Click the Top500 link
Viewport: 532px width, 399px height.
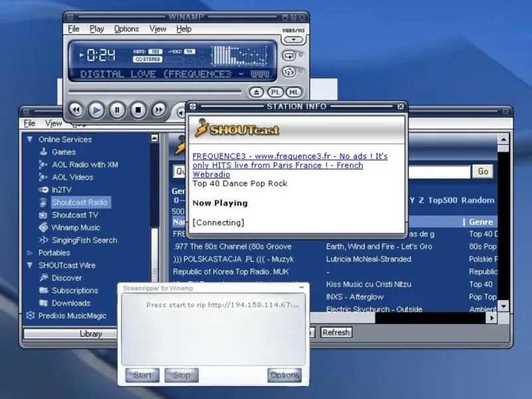[442, 200]
